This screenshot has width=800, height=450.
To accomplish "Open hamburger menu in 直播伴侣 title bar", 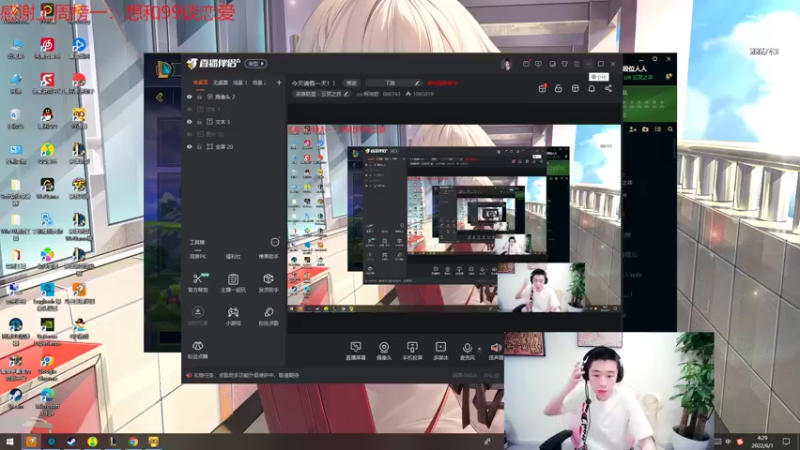I will tap(577, 64).
